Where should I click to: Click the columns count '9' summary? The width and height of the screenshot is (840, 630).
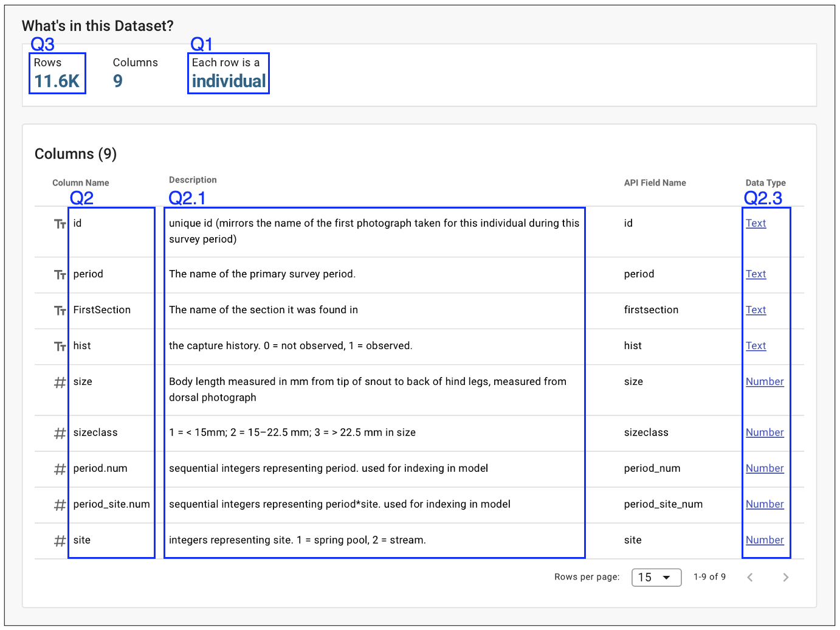118,81
